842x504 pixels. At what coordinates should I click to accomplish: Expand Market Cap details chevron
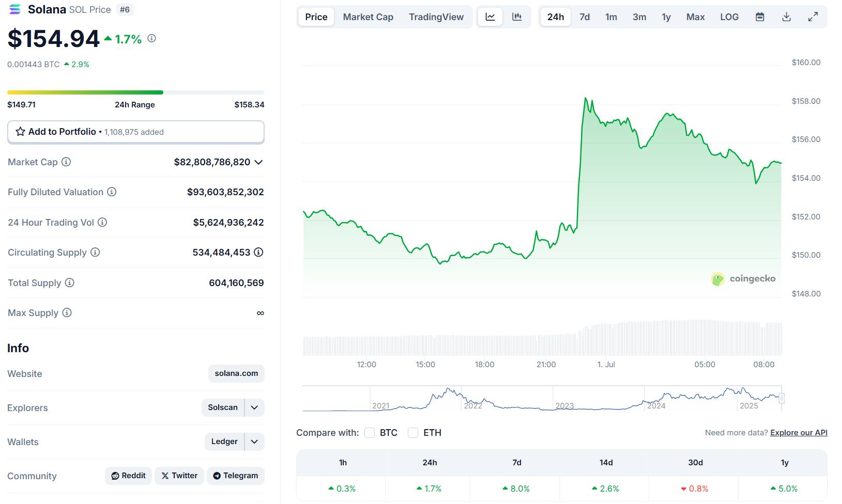[x=259, y=162]
